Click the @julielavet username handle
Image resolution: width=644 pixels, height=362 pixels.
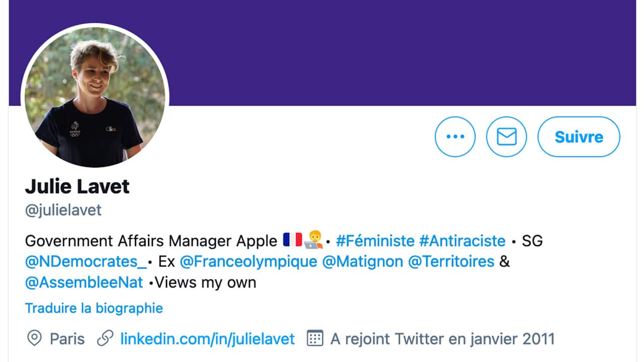(x=63, y=210)
